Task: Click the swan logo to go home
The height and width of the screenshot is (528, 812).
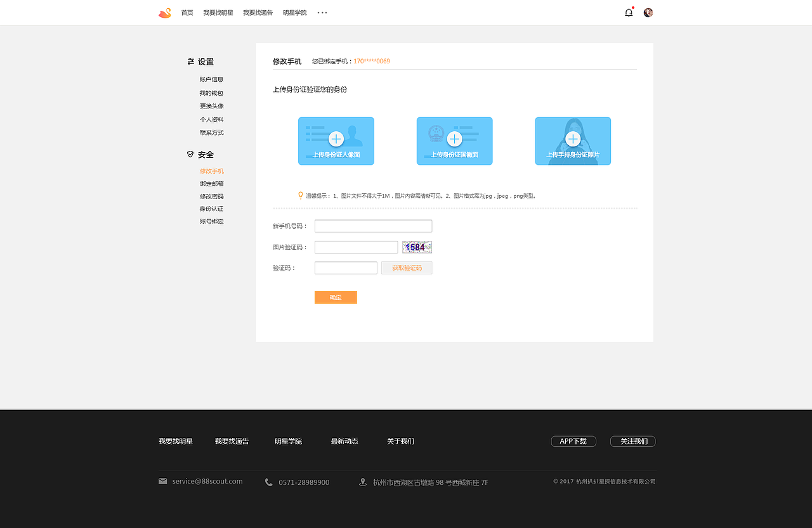Action: point(164,12)
